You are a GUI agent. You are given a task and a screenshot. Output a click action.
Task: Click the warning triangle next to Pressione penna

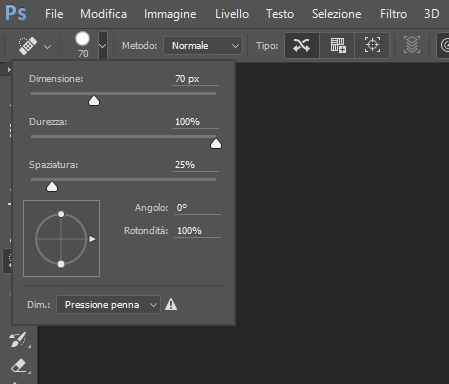[x=171, y=304]
